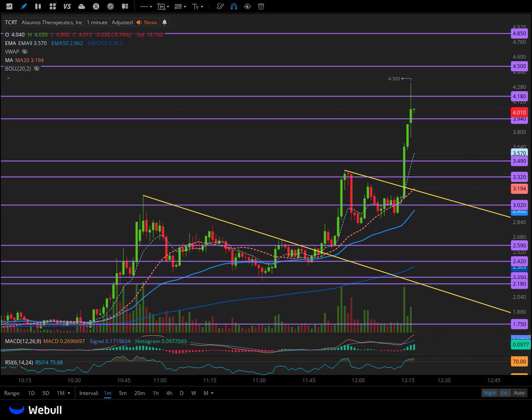The image size is (532, 420).
Task: Click the 2.590 price level label
Action: click(x=520, y=245)
